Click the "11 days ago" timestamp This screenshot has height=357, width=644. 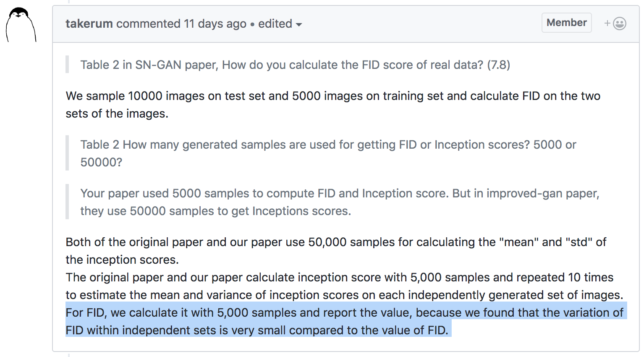point(215,24)
